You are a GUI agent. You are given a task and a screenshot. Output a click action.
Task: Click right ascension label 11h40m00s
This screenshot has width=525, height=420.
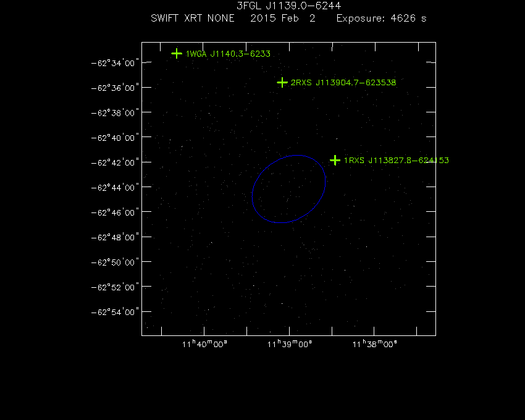pos(204,344)
